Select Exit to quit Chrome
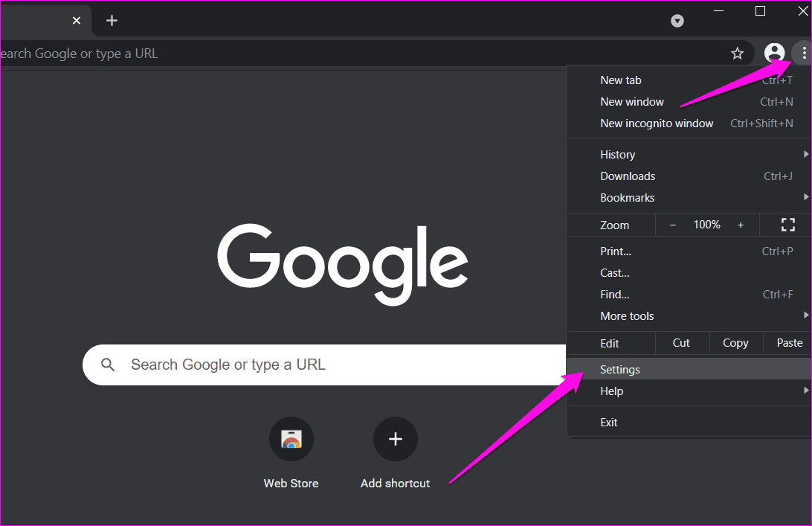The width and height of the screenshot is (812, 526). coord(689,423)
